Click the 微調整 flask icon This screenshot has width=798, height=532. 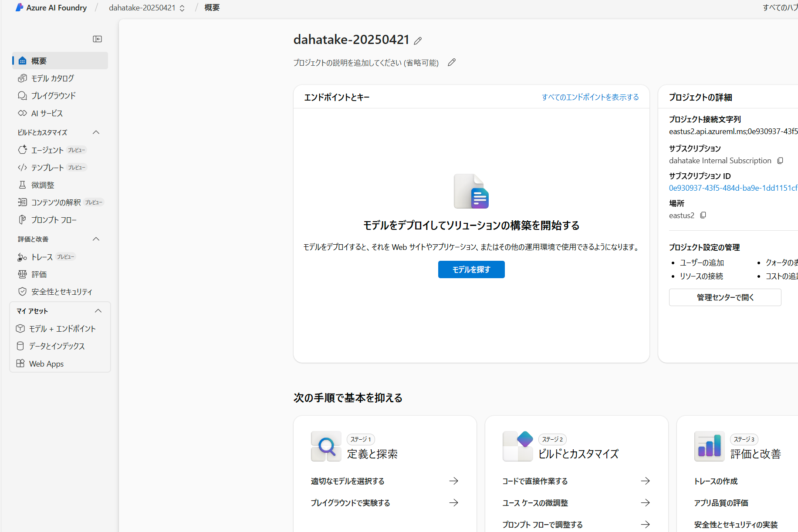tap(23, 185)
